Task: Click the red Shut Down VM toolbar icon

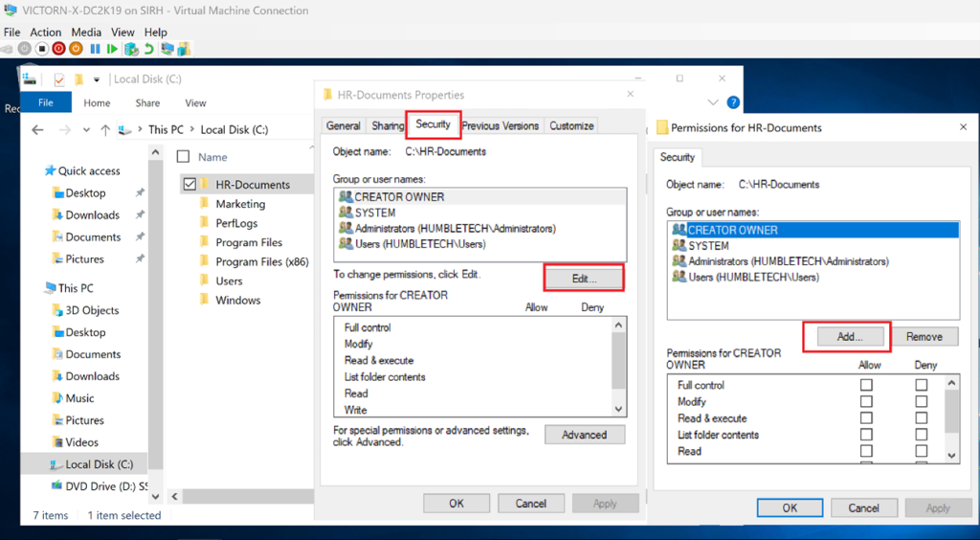Action: (59, 49)
